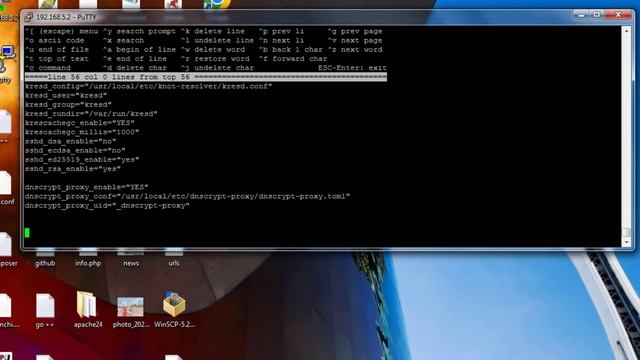Click the sshd_ecdsa_enable="no" line
This screenshot has height=360, width=640.
pyautogui.click(x=75, y=150)
